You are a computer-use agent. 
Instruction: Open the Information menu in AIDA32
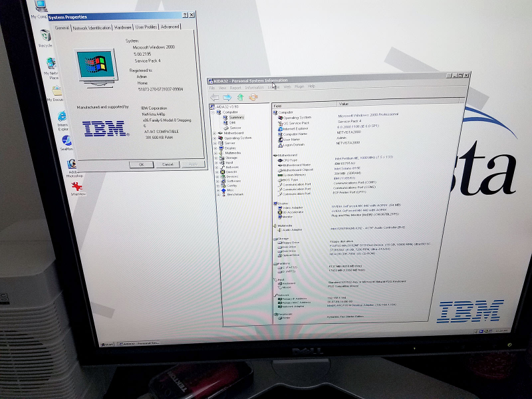tap(255, 88)
